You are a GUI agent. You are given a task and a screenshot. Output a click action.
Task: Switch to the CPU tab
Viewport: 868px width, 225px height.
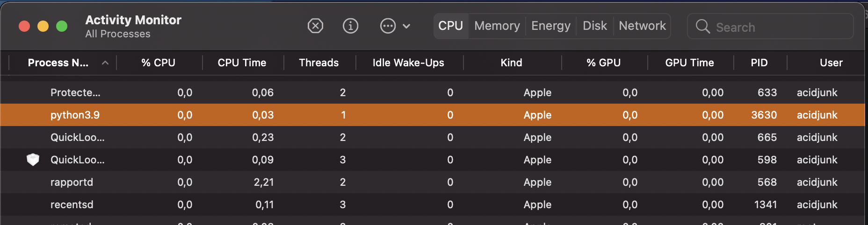[451, 26]
